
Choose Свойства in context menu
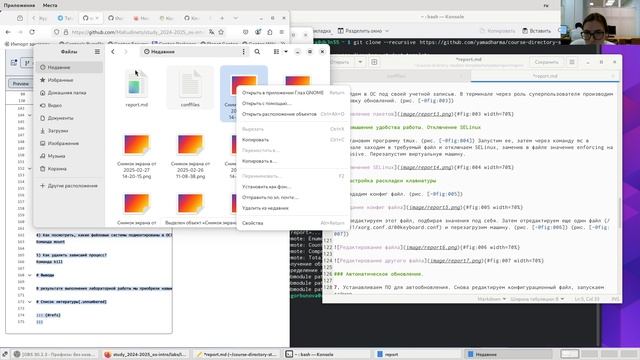tap(293, 223)
